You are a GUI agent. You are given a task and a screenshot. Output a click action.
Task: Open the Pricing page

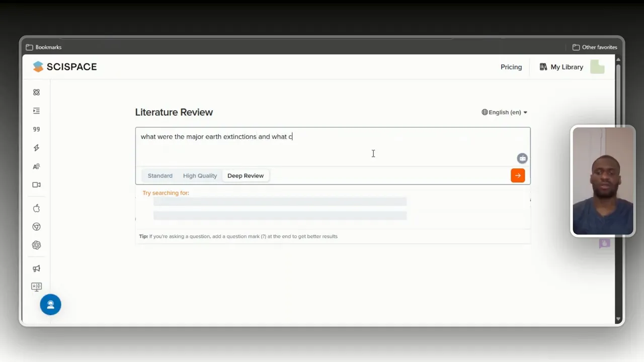click(511, 67)
